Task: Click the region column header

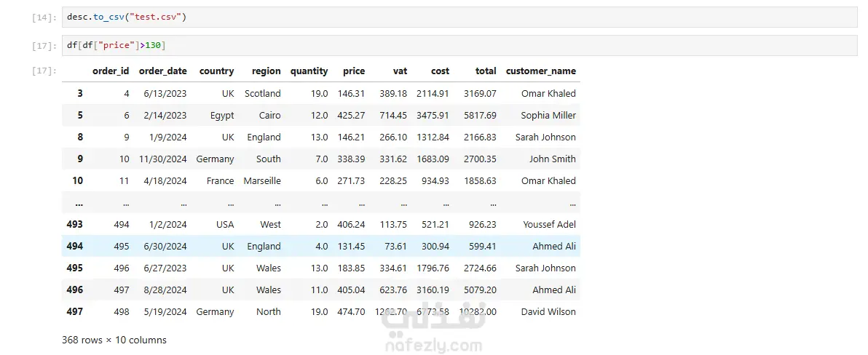Action: [267, 71]
